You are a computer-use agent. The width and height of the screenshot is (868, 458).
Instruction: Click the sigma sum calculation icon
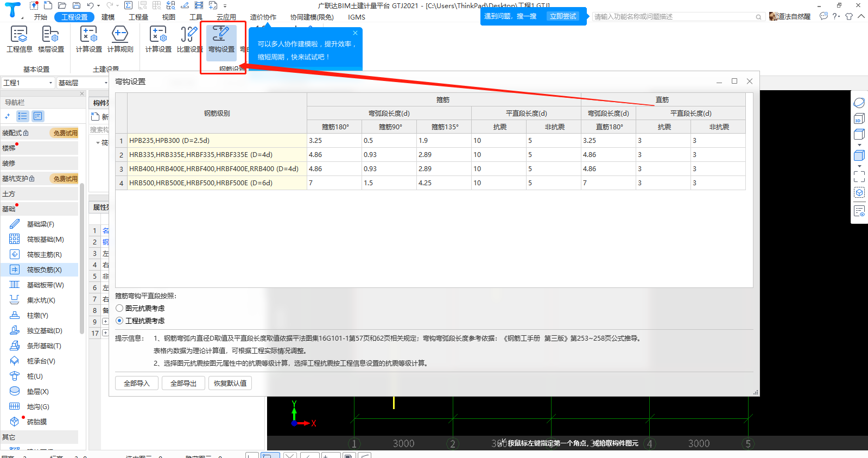pyautogui.click(x=128, y=5)
